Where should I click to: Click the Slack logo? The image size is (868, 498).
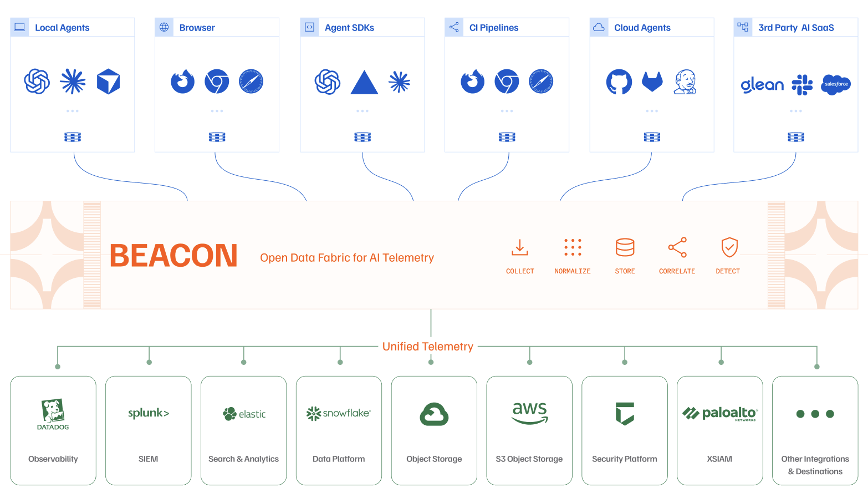(802, 85)
